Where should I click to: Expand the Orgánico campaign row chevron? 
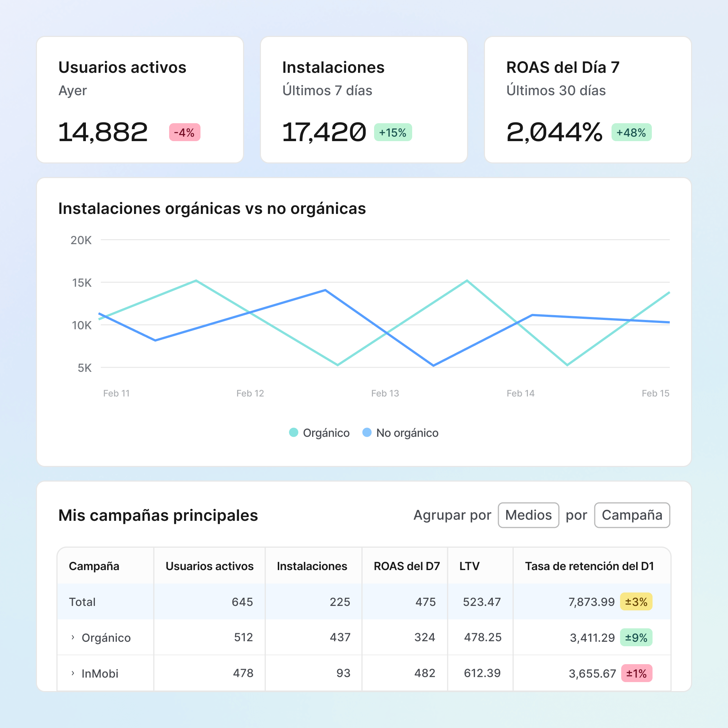click(x=73, y=637)
